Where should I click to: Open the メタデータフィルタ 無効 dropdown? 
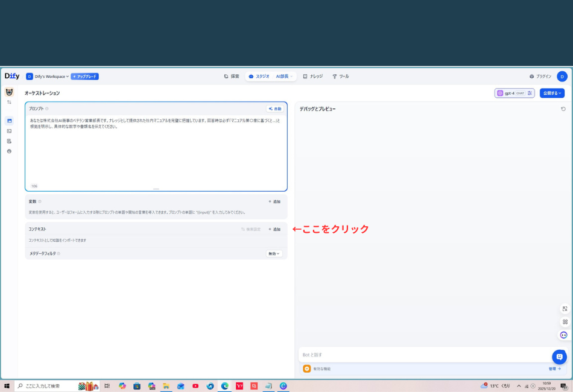click(274, 254)
